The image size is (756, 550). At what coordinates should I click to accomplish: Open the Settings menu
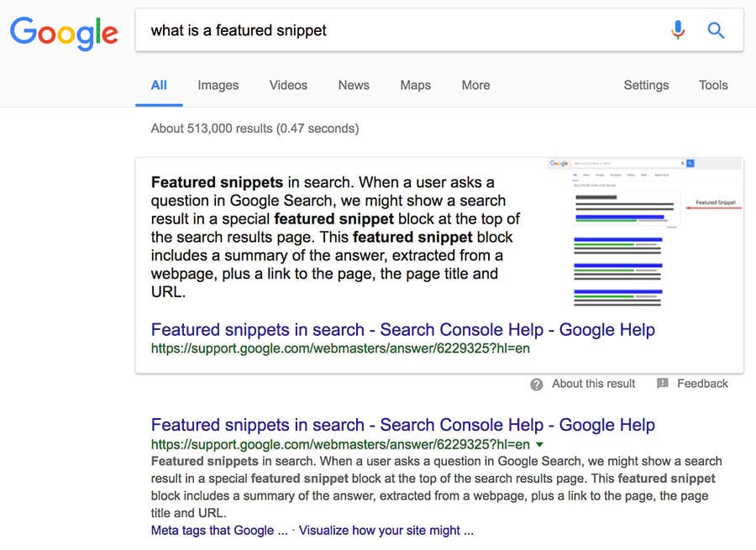coord(646,86)
